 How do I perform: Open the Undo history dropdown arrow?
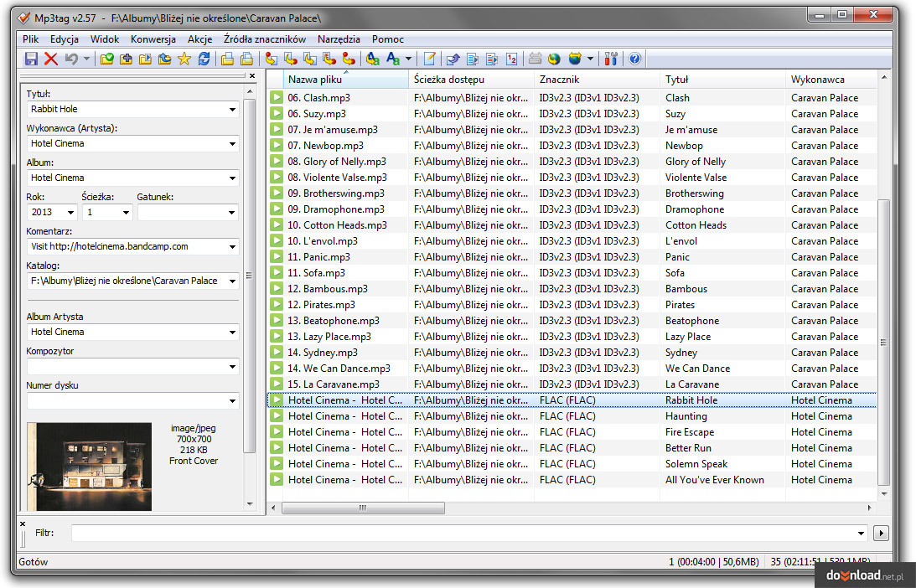point(86,59)
